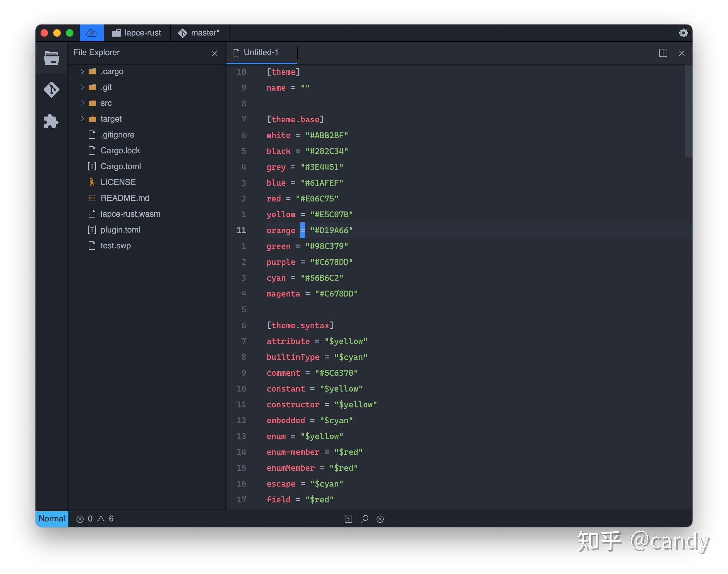Open Cargo.toml in the file tree

pyautogui.click(x=121, y=166)
